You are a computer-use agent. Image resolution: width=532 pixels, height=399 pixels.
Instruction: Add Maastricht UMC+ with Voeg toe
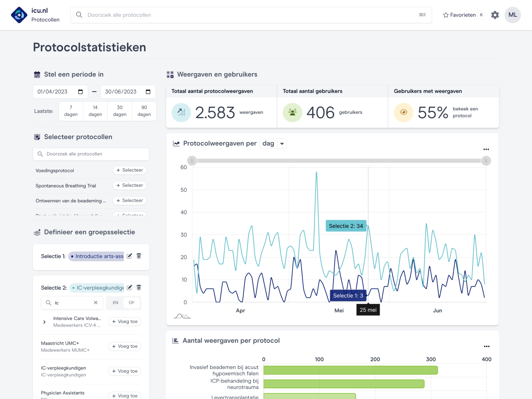(124, 346)
